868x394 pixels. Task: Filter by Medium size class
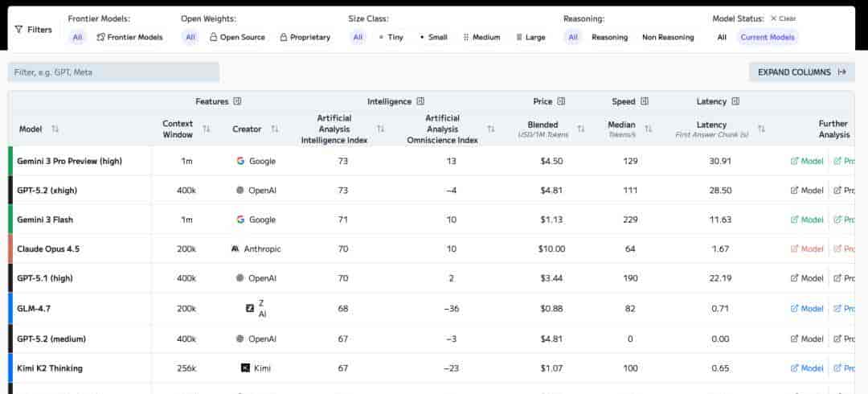pyautogui.click(x=481, y=37)
